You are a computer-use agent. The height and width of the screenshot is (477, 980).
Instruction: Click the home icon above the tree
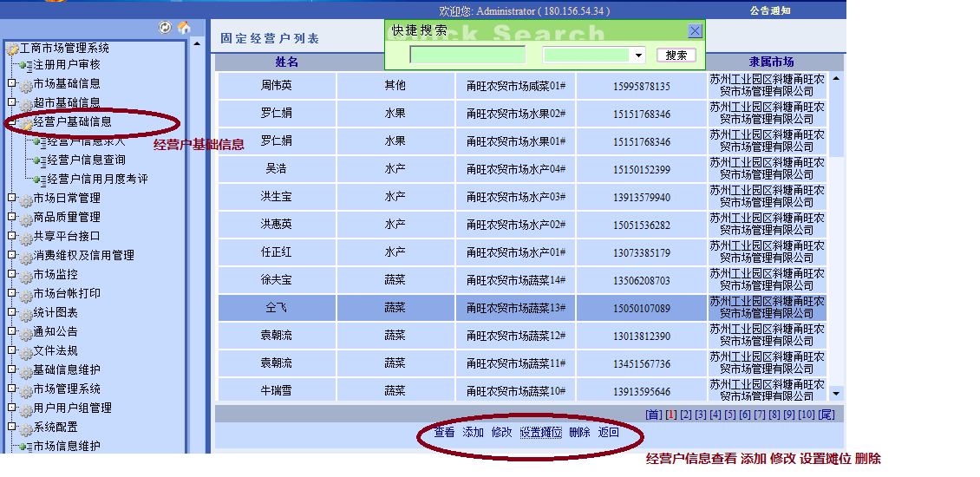(184, 28)
